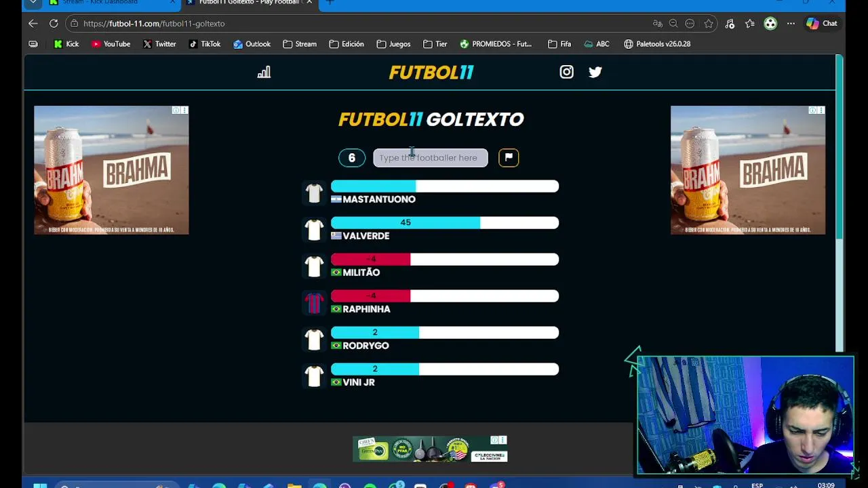Click the white shirt next to Militão
This screenshot has width=868, height=488.
click(x=314, y=266)
